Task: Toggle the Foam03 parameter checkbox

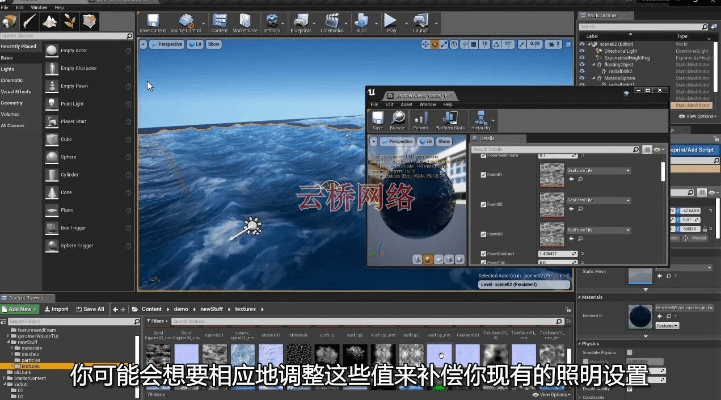Action: click(x=483, y=234)
